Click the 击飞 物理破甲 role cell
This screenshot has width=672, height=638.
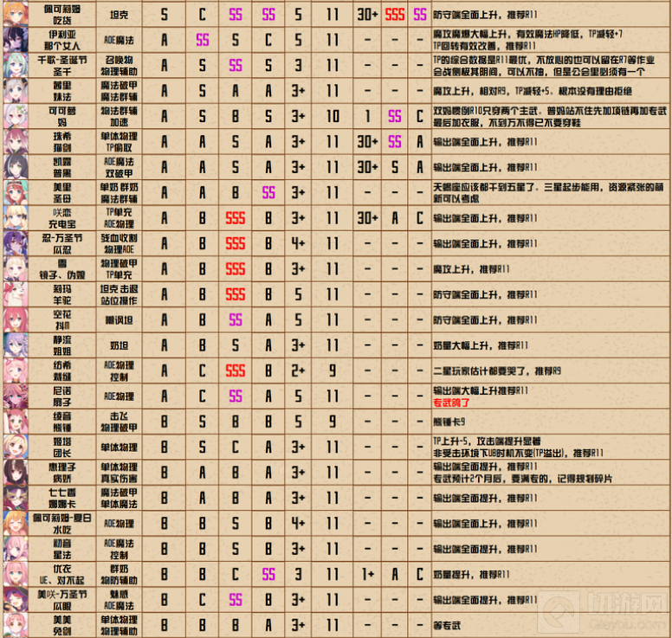click(x=120, y=422)
